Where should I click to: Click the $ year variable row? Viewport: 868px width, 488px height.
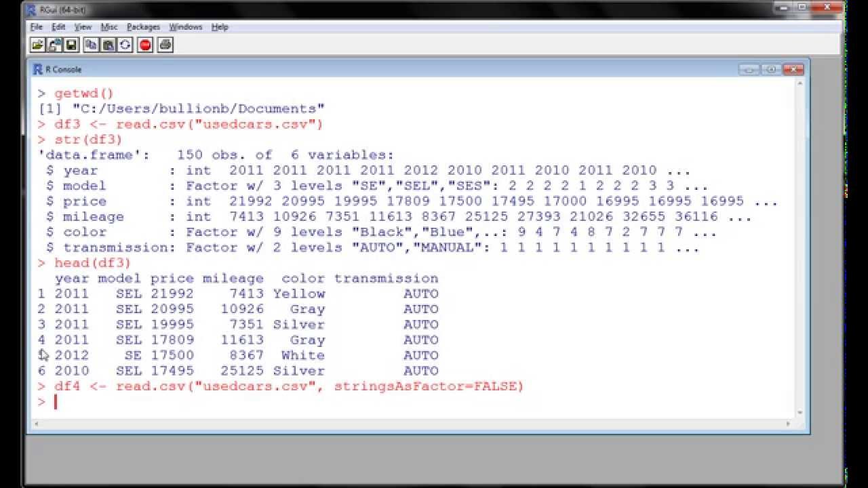(x=368, y=171)
